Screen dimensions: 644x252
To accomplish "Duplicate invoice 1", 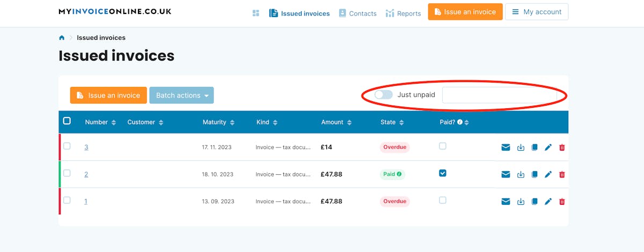I will click(x=534, y=202).
